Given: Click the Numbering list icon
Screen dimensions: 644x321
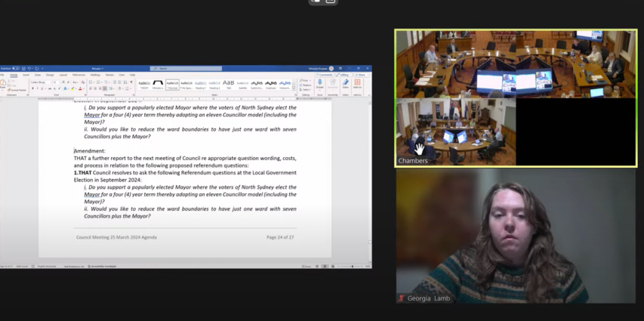Looking at the screenshot, I should point(98,82).
